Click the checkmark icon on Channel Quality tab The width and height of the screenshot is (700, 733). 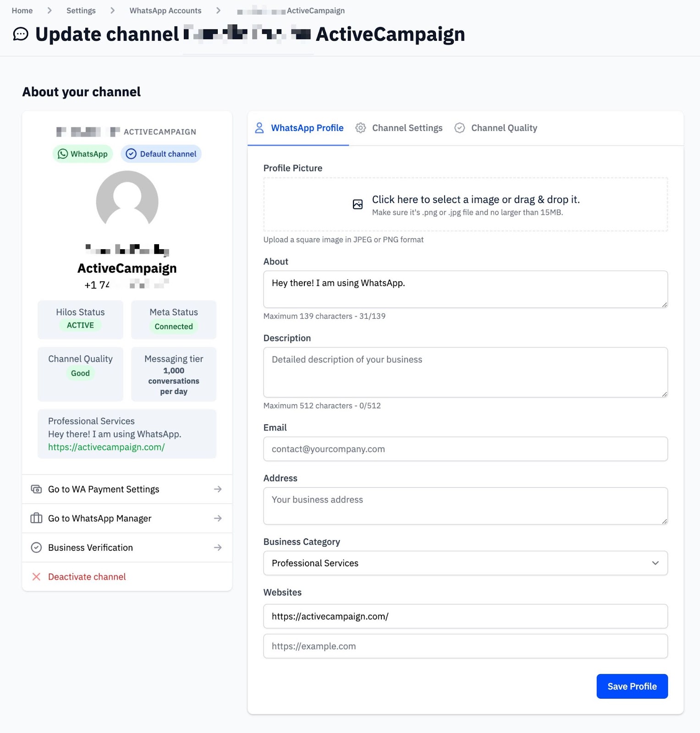pos(459,128)
